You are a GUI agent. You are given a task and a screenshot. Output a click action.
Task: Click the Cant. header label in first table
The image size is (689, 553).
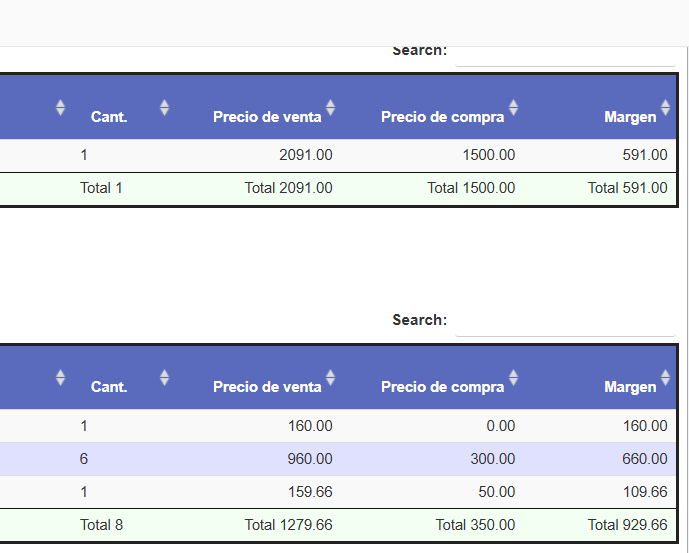tap(109, 117)
